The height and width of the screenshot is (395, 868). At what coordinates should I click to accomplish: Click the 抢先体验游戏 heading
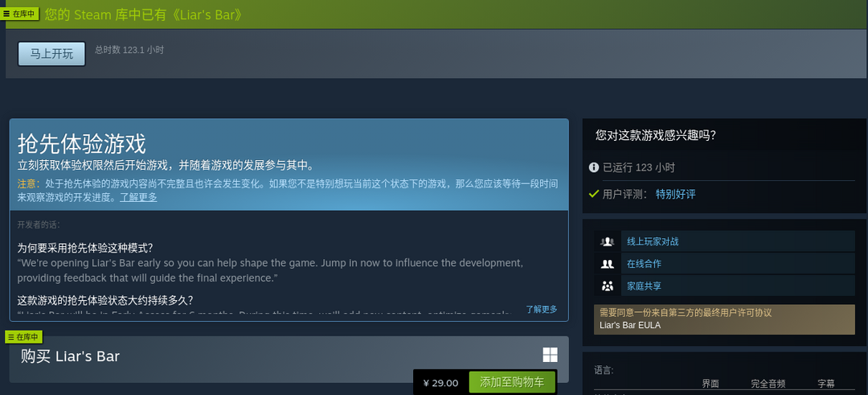(x=82, y=143)
